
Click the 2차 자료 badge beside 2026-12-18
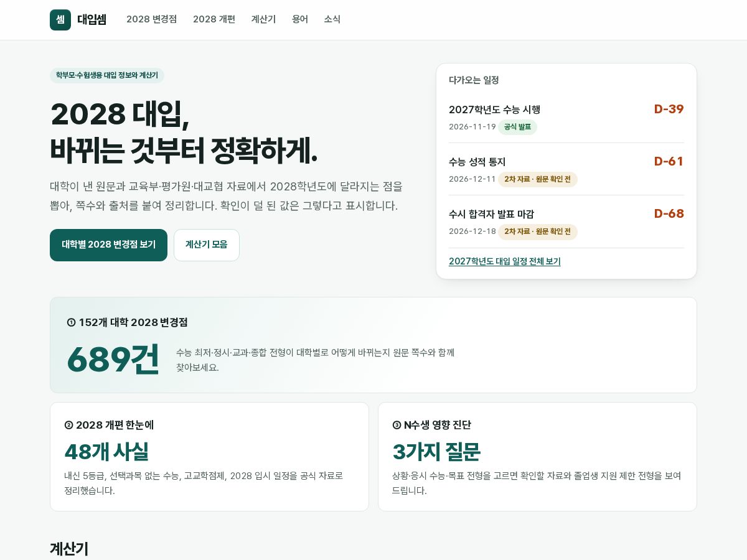click(538, 231)
